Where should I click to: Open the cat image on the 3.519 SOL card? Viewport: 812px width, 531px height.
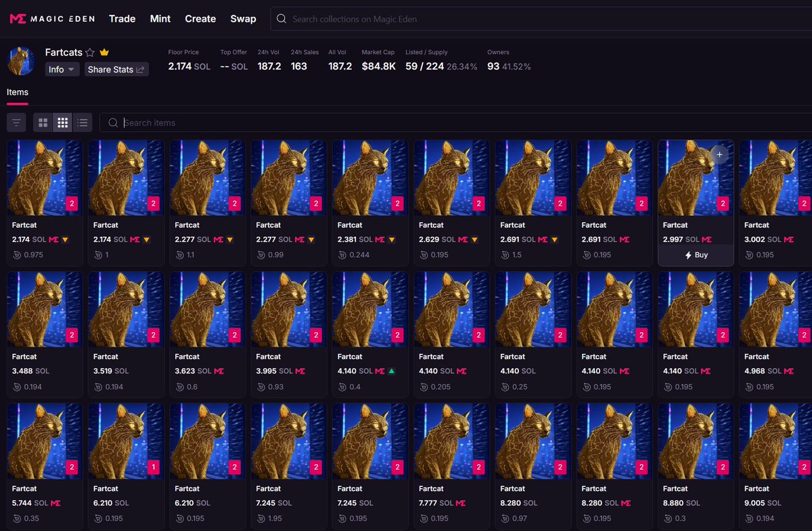(126, 310)
